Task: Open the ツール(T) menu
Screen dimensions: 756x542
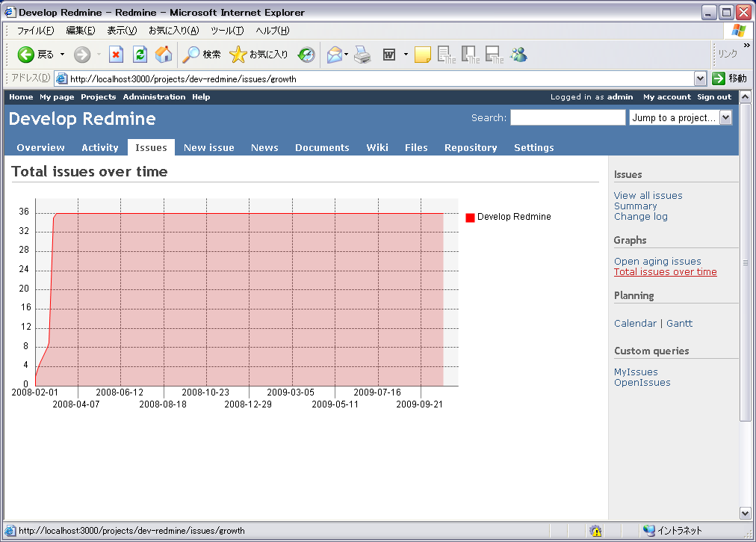Action: [x=227, y=31]
